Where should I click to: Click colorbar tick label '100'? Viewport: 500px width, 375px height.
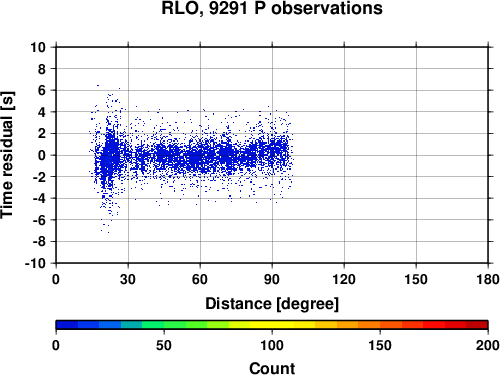point(272,345)
